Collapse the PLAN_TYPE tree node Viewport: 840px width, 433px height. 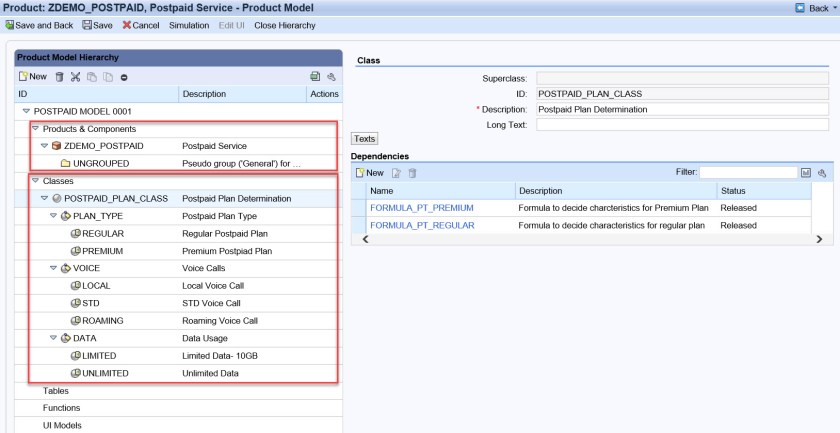pyautogui.click(x=52, y=216)
